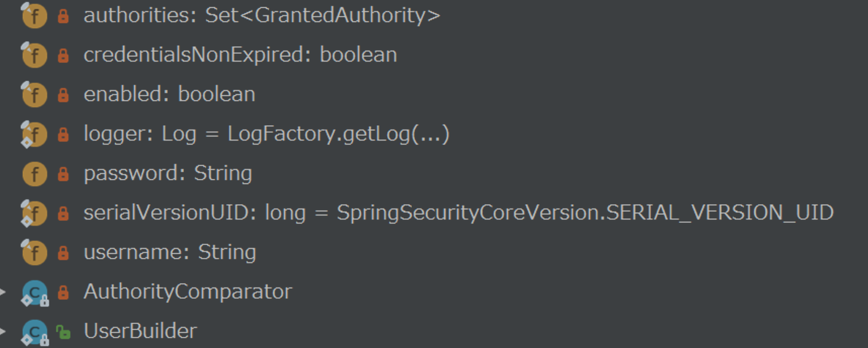Click the red private lock beside password
868x348 pixels.
tap(63, 175)
